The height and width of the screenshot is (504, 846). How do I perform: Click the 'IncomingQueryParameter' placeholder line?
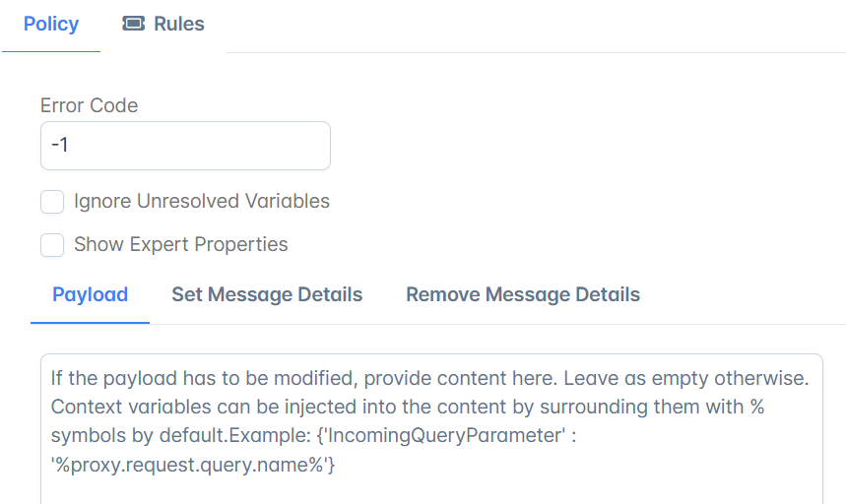point(313,435)
